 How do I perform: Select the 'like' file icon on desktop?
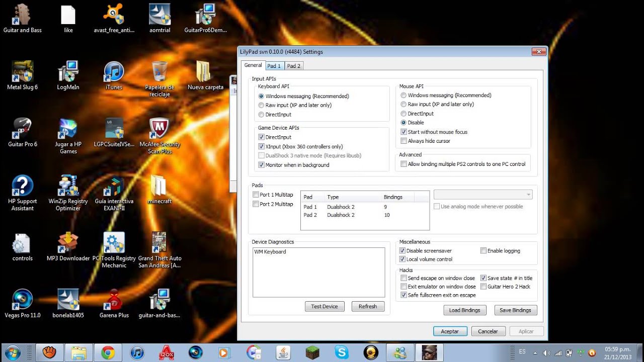(x=68, y=19)
